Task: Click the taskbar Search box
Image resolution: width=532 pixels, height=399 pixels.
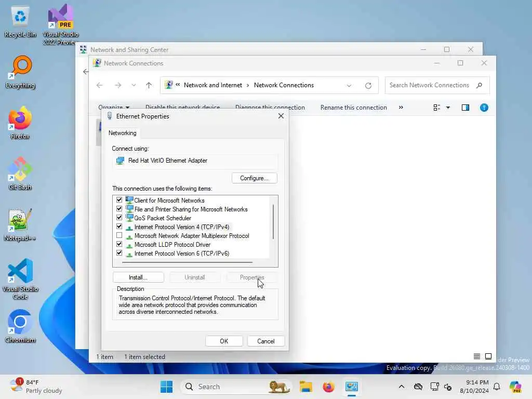Action: 236,387
